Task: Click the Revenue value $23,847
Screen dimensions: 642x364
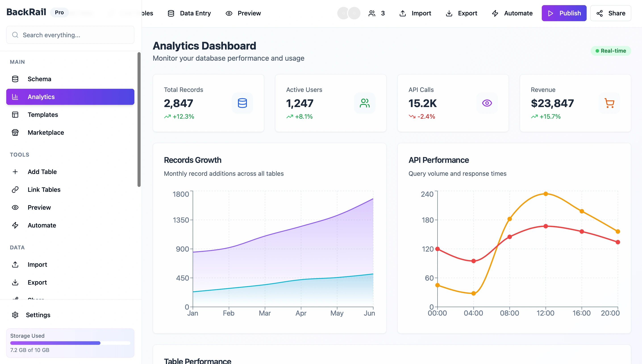Action: point(552,103)
